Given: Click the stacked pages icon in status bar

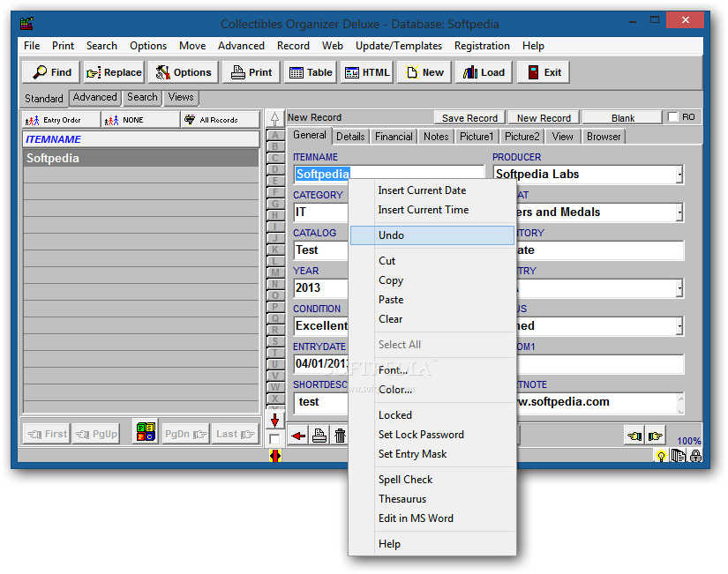Looking at the screenshot, I should 679,456.
